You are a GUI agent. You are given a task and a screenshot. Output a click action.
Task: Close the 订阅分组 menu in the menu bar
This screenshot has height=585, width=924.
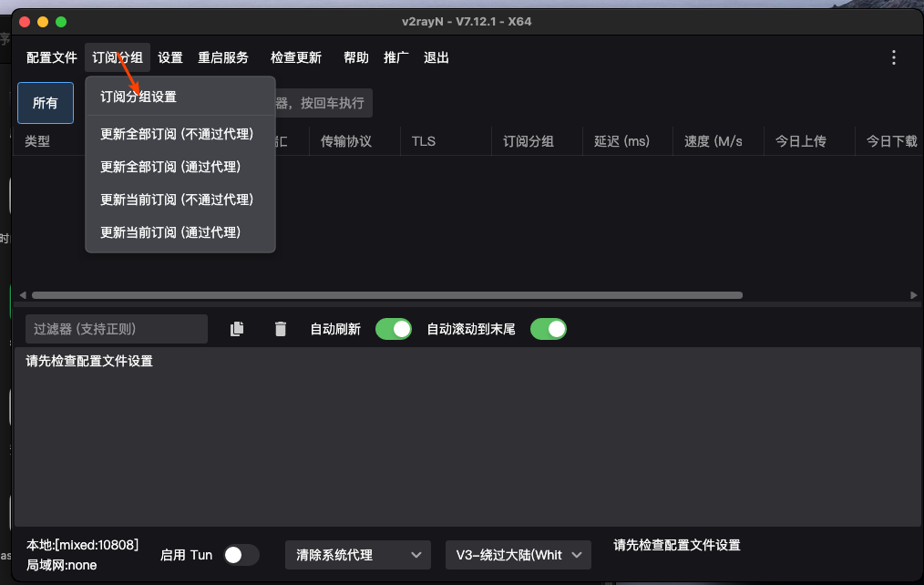point(118,57)
